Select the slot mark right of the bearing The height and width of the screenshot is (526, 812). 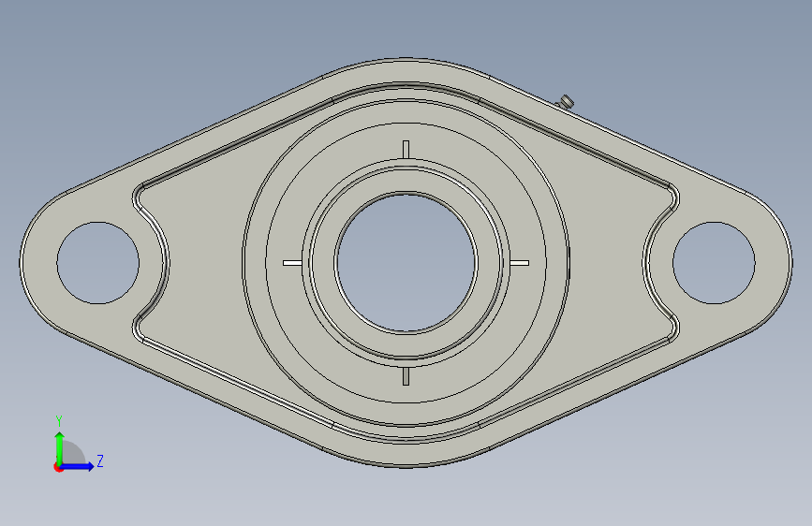pyautogui.click(x=520, y=263)
